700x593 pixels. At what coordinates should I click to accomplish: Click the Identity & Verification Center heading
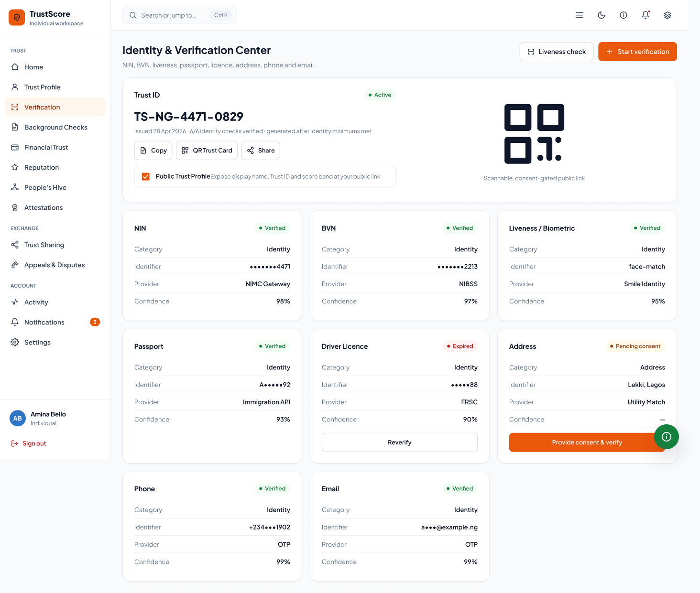[197, 50]
